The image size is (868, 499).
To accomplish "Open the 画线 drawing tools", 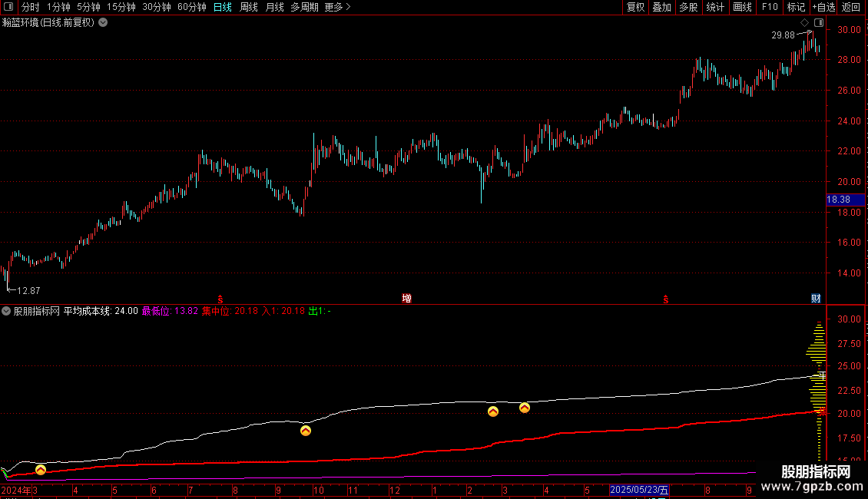I will [x=742, y=7].
